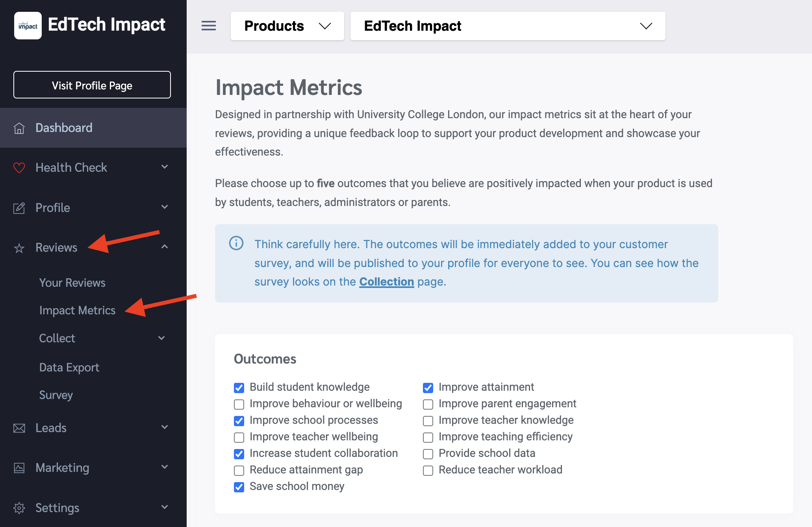812x527 pixels.
Task: Expand Profile section chevron
Action: coord(165,207)
